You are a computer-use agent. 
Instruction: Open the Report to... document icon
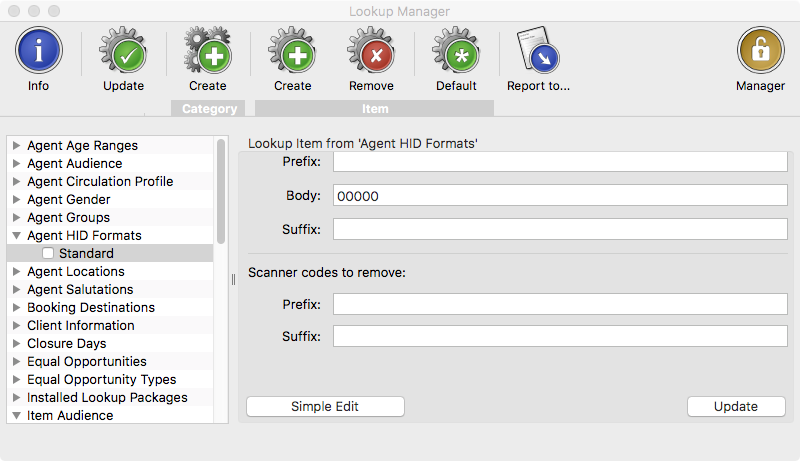538,49
